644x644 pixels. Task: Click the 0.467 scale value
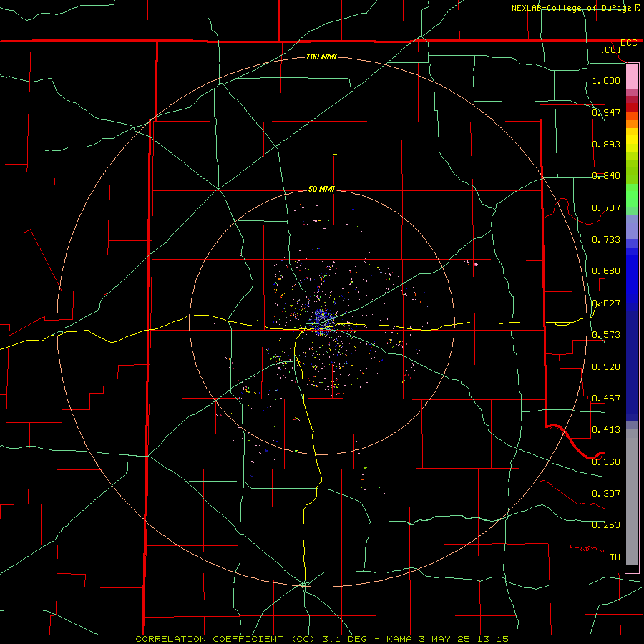[606, 399]
